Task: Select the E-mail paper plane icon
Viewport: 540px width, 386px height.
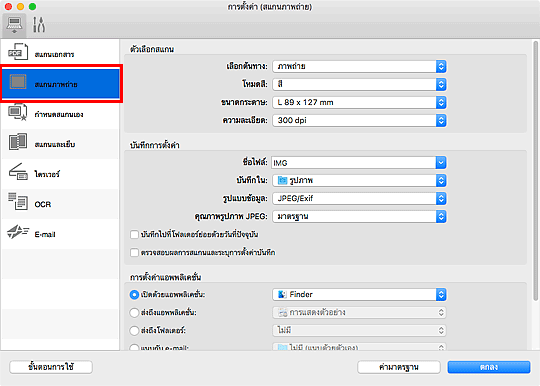Action: pyautogui.click(x=18, y=232)
